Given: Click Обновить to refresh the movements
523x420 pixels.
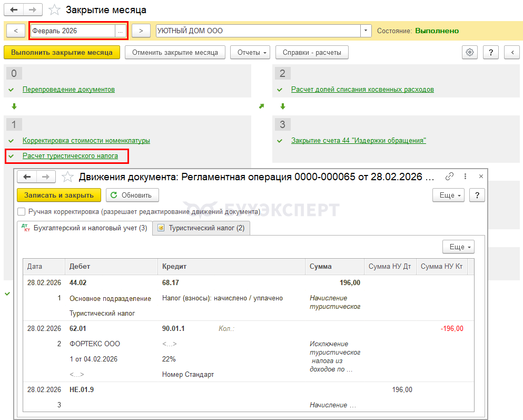Looking at the screenshot, I should [x=132, y=195].
